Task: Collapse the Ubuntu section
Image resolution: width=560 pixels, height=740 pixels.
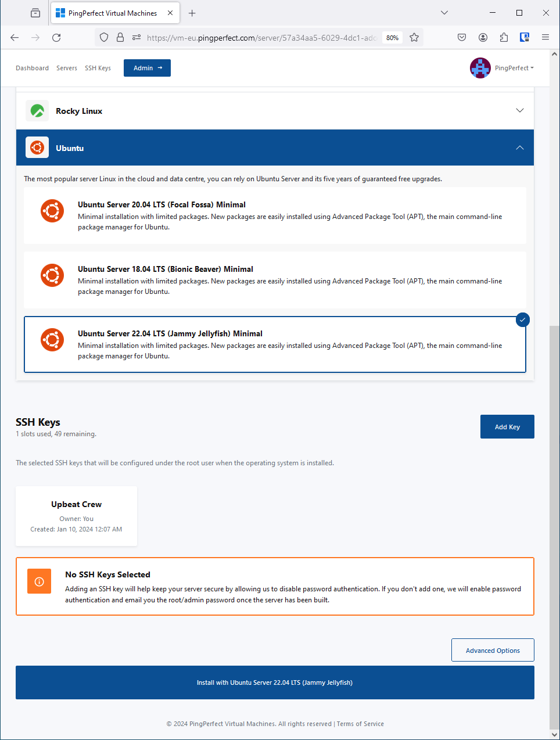Action: (519, 148)
